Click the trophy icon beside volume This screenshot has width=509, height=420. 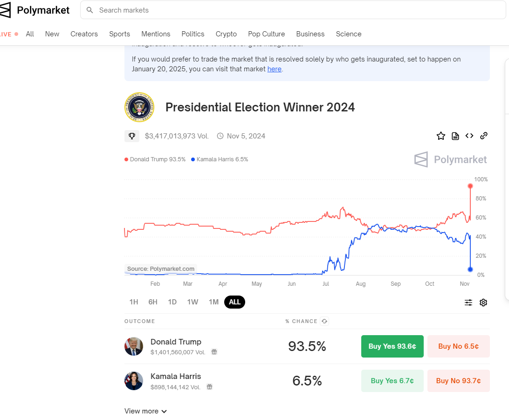[x=132, y=136]
